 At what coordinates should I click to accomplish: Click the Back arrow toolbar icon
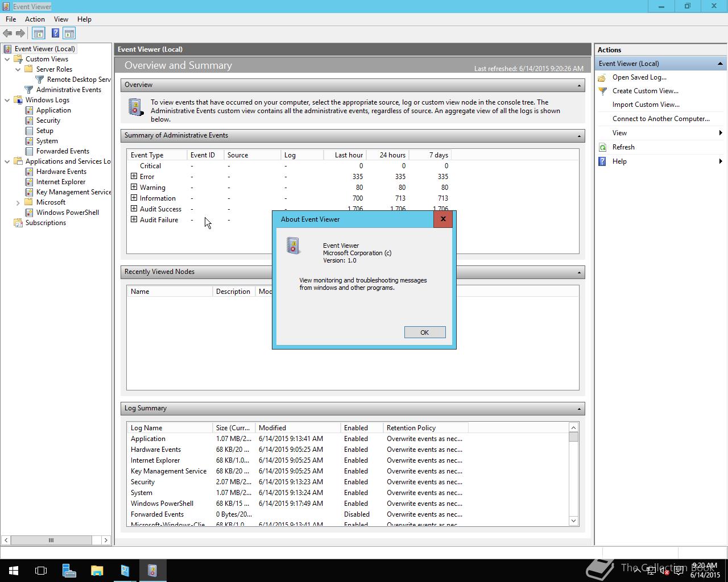(7, 34)
